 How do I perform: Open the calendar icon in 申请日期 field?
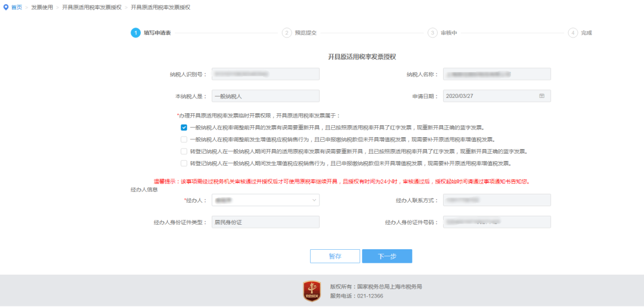[x=541, y=95]
